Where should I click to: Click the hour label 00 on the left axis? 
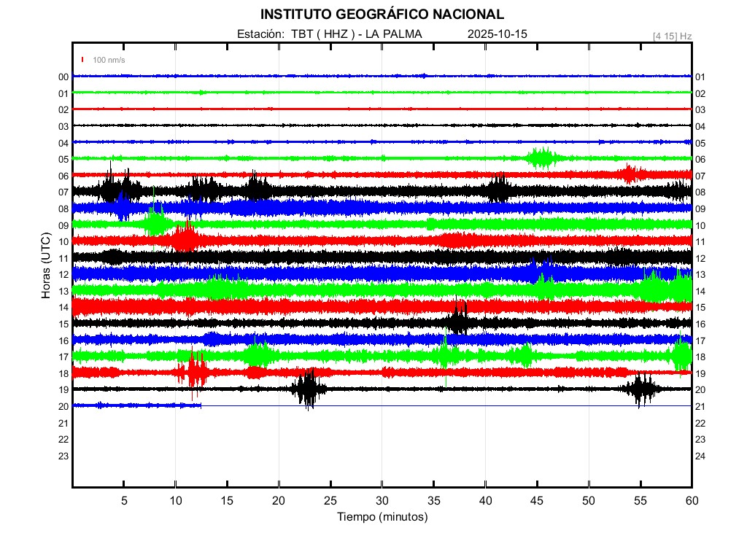click(63, 77)
